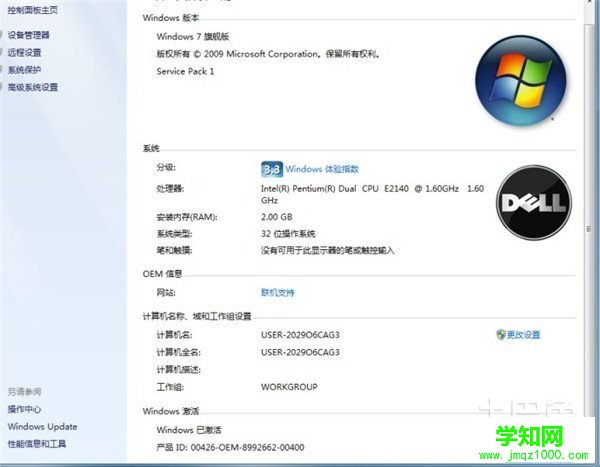Image resolution: width=600 pixels, height=467 pixels.
Task: Open 远程设置 in sidebar
Action: click(x=24, y=52)
